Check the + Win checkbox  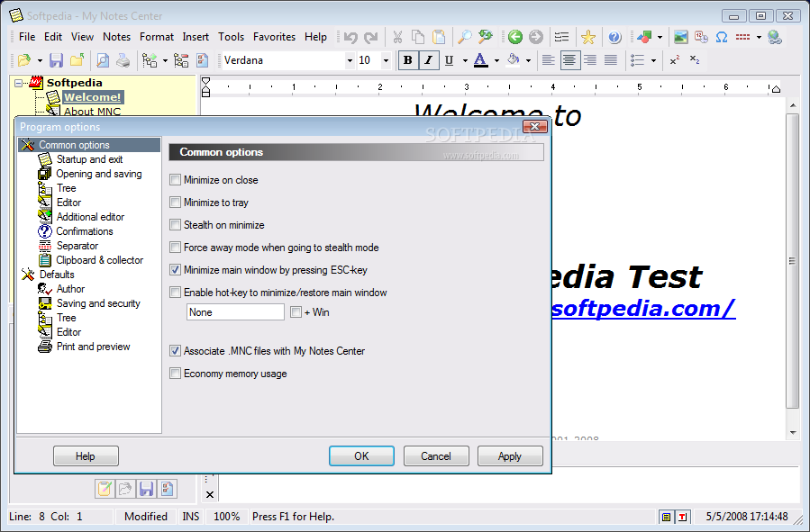tap(296, 312)
